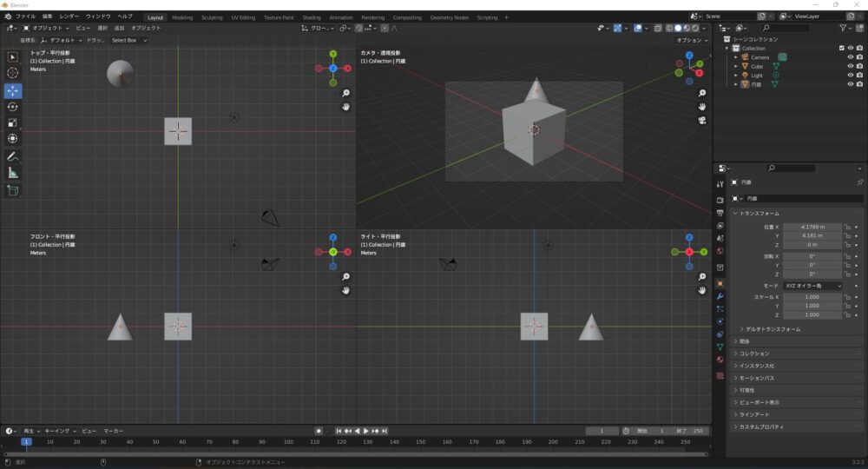Open the ファイル menu
Viewport: 868px width, 469px height.
coord(25,17)
